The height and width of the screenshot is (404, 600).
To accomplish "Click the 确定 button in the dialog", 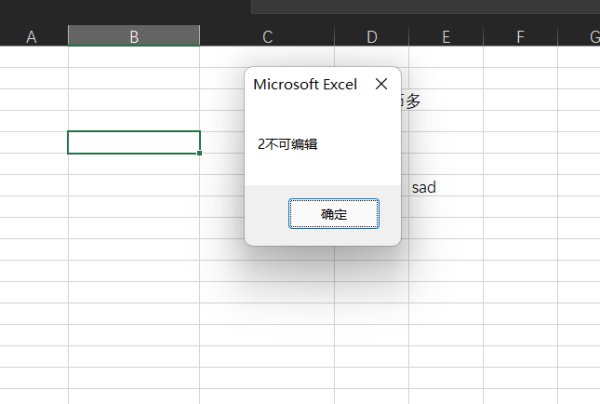I will point(334,213).
